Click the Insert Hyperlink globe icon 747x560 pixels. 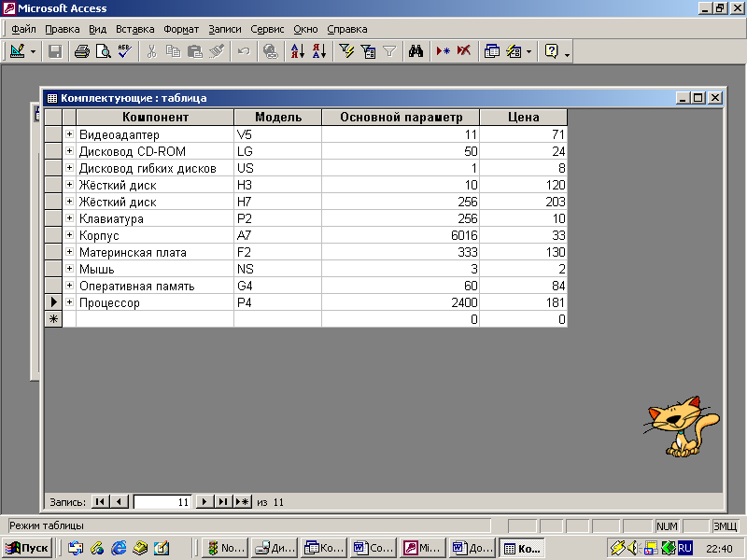271,51
